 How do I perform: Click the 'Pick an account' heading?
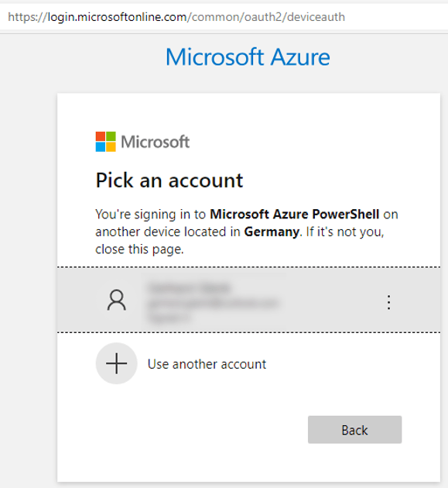[169, 180]
